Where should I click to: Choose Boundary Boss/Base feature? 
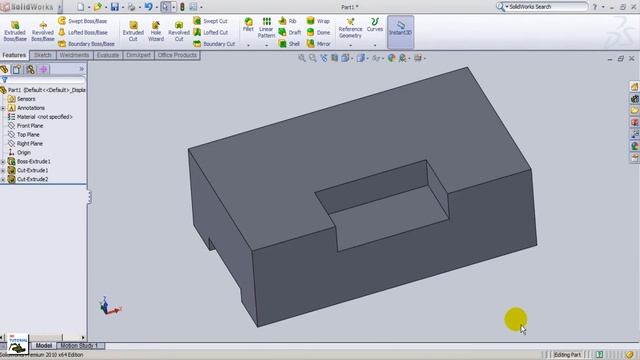coord(86,43)
